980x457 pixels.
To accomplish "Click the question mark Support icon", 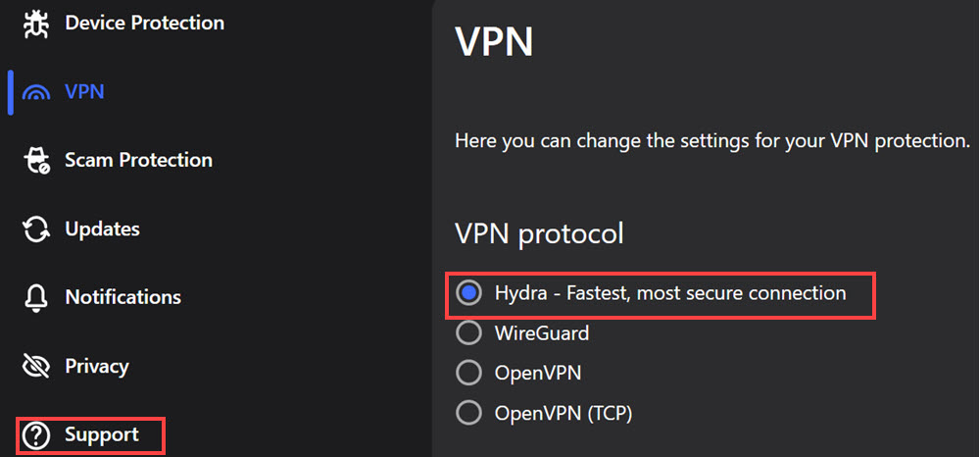I will (36, 435).
